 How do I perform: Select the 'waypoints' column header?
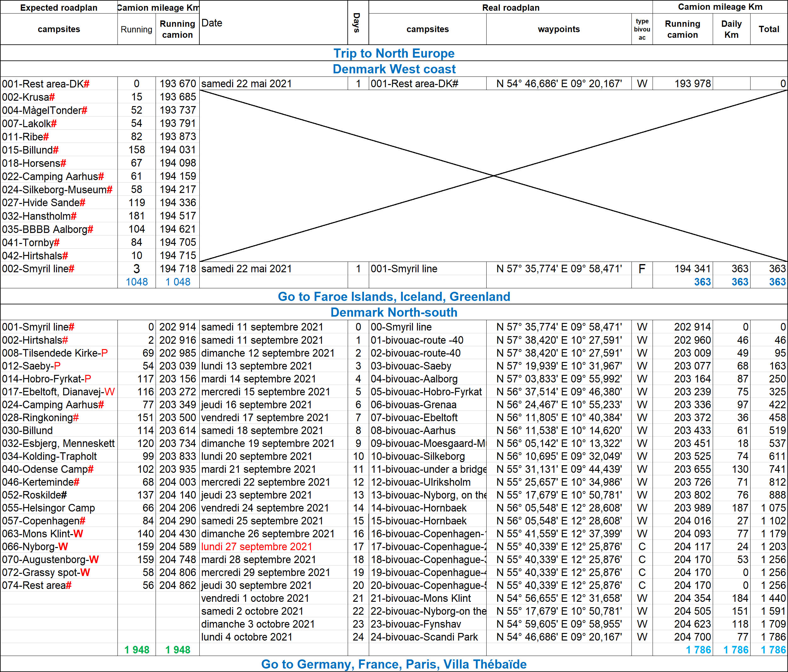pyautogui.click(x=558, y=29)
